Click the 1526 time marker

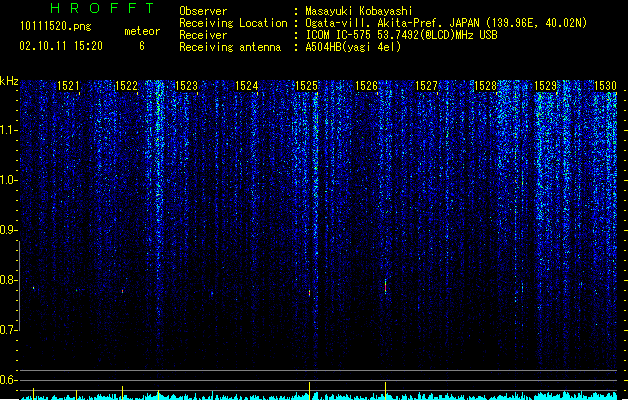point(366,86)
